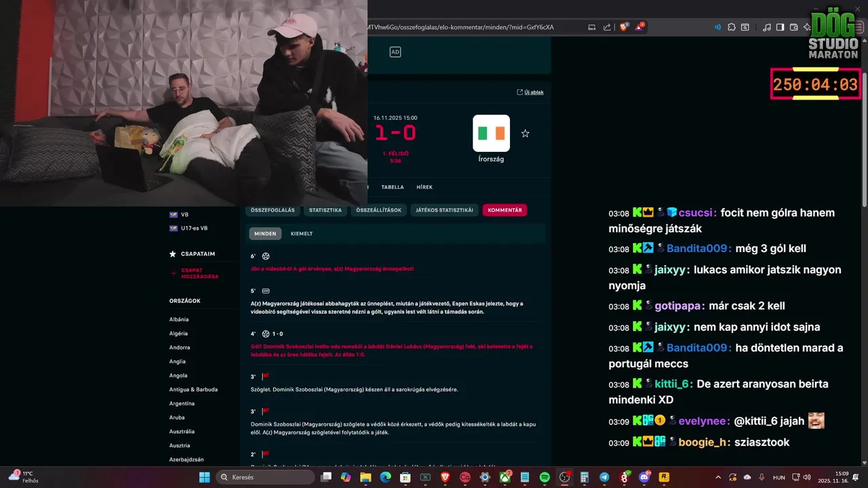The image size is (868, 488).
Task: Open the weather widget showing 11°C
Action: [x=23, y=476]
